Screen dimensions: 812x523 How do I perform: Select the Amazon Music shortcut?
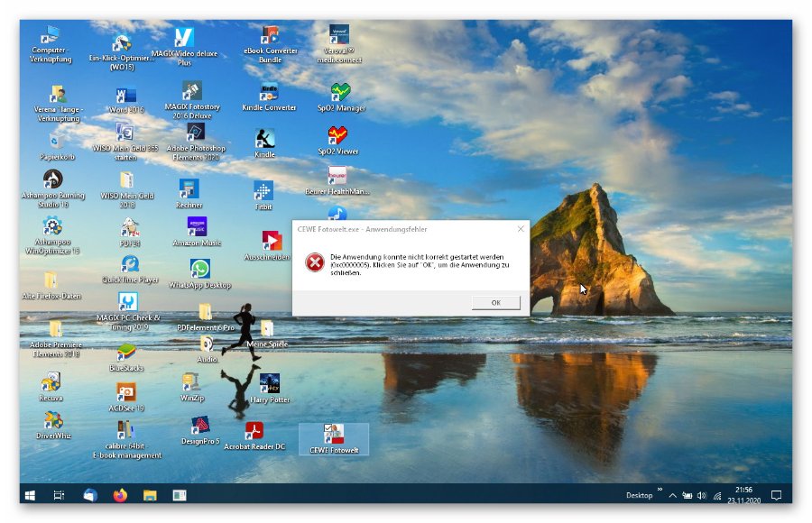point(196,226)
